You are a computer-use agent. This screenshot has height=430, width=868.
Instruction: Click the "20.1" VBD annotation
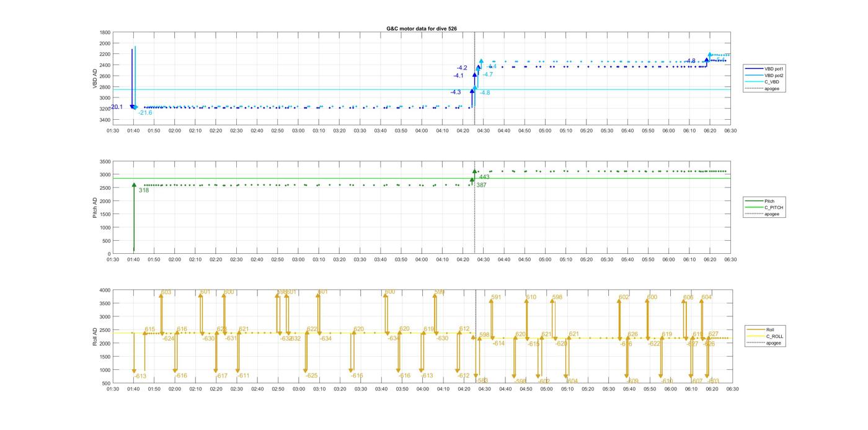117,107
